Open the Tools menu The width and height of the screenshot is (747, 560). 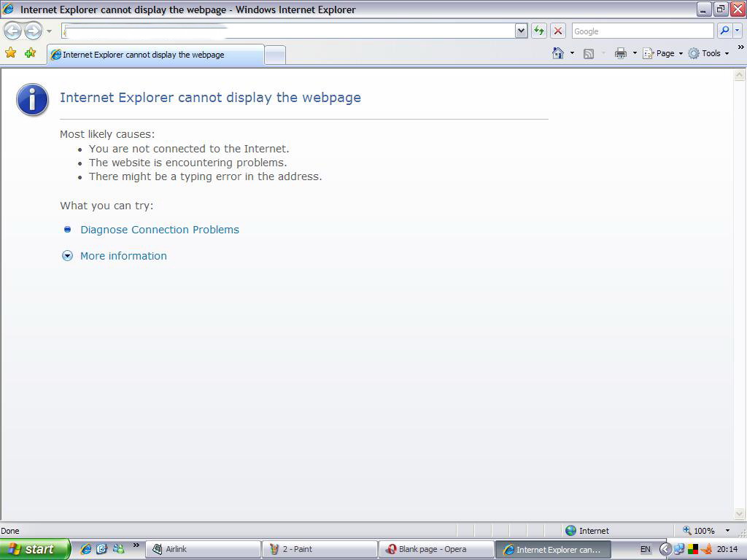(x=709, y=53)
